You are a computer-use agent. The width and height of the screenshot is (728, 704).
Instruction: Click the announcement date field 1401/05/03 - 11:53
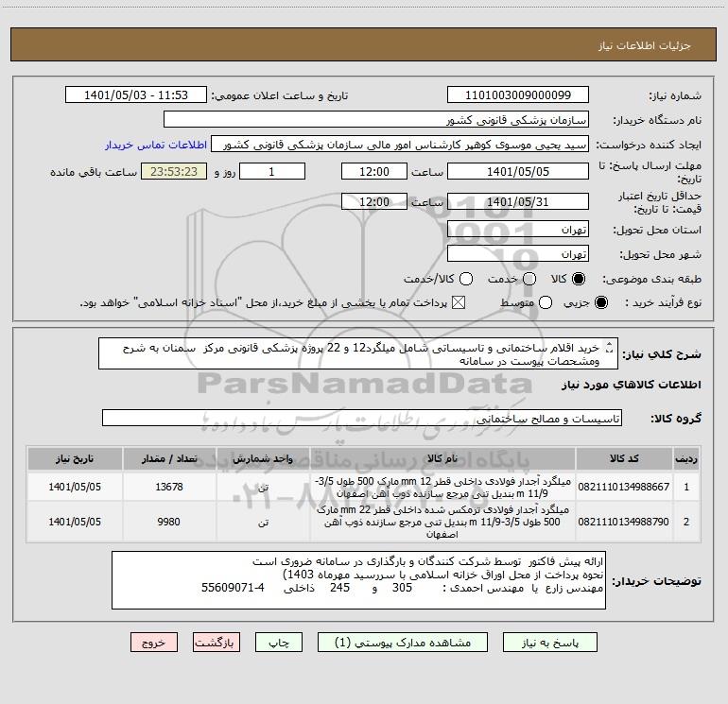click(136, 94)
